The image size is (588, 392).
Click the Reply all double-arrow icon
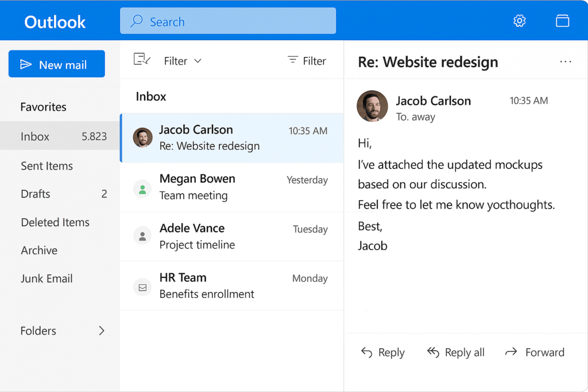(433, 352)
